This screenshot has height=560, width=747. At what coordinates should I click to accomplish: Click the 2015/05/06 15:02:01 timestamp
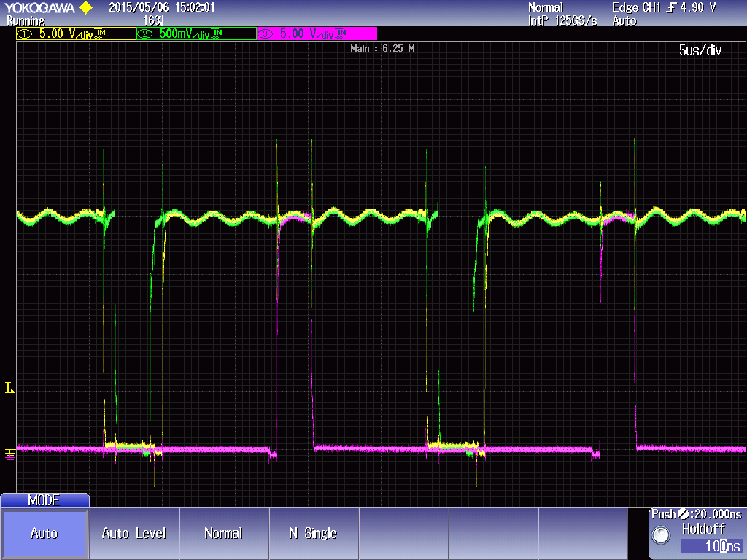(x=162, y=7)
